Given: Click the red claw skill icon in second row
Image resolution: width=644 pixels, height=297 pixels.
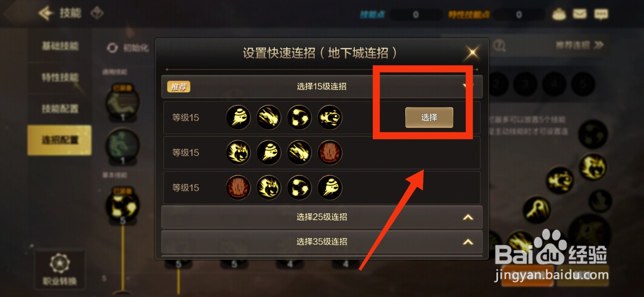Looking at the screenshot, I should (x=330, y=153).
